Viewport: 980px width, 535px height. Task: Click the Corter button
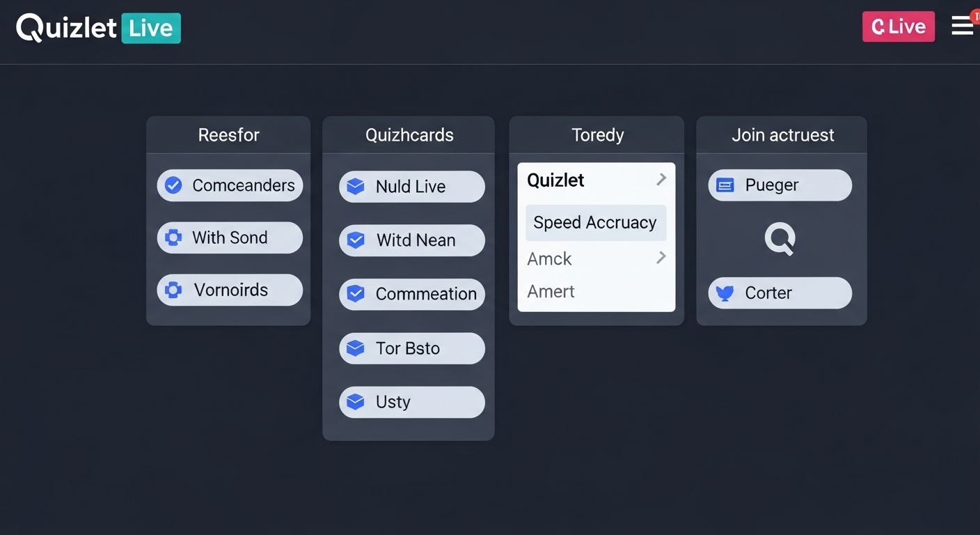[780, 293]
